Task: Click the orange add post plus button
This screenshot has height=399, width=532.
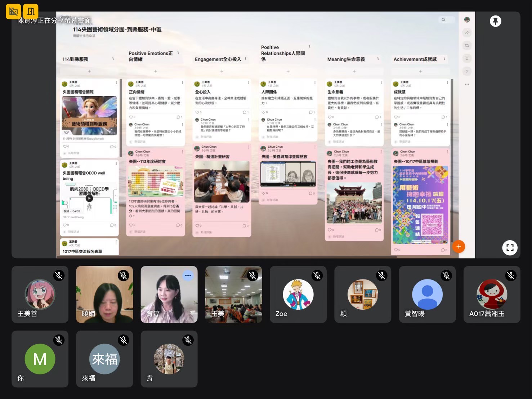Action: coord(458,247)
